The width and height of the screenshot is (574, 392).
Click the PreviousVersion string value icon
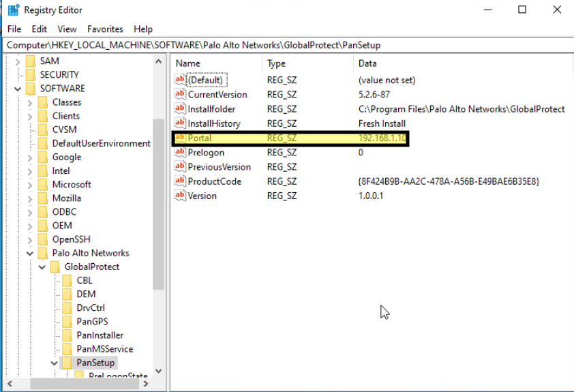(180, 166)
